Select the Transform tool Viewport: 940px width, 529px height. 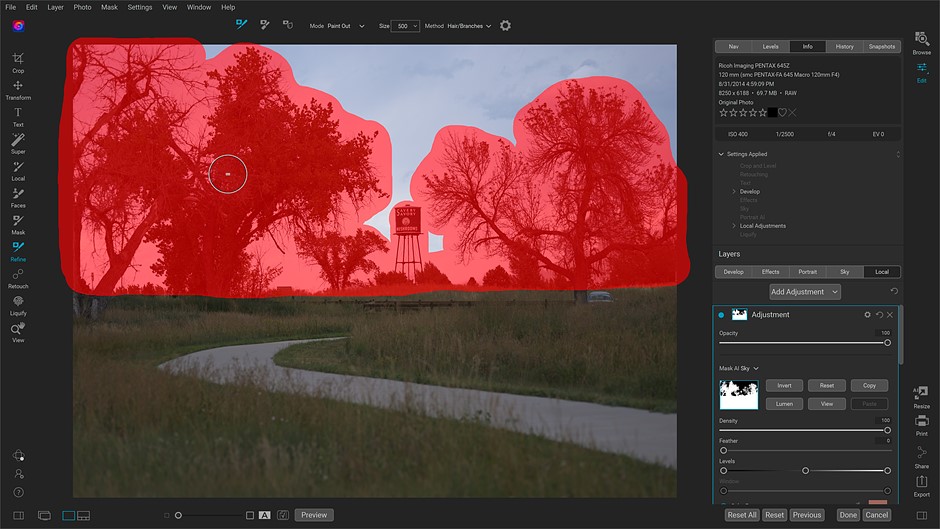[x=18, y=89]
